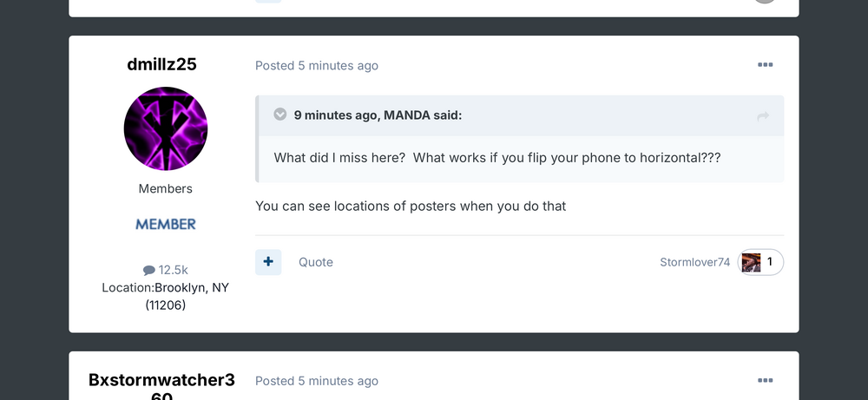This screenshot has width=868, height=400.
Task: Collapse the MANDA quote with chevron toggle
Action: point(280,115)
